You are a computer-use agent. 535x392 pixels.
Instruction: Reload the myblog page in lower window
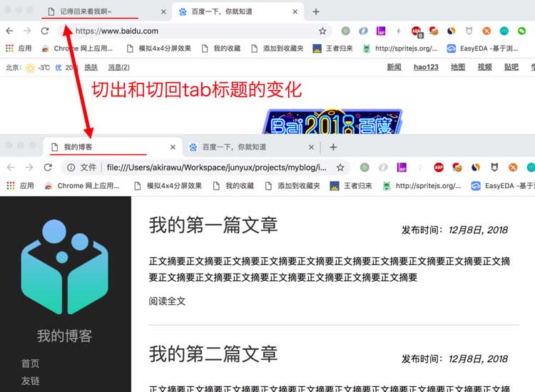(48, 167)
